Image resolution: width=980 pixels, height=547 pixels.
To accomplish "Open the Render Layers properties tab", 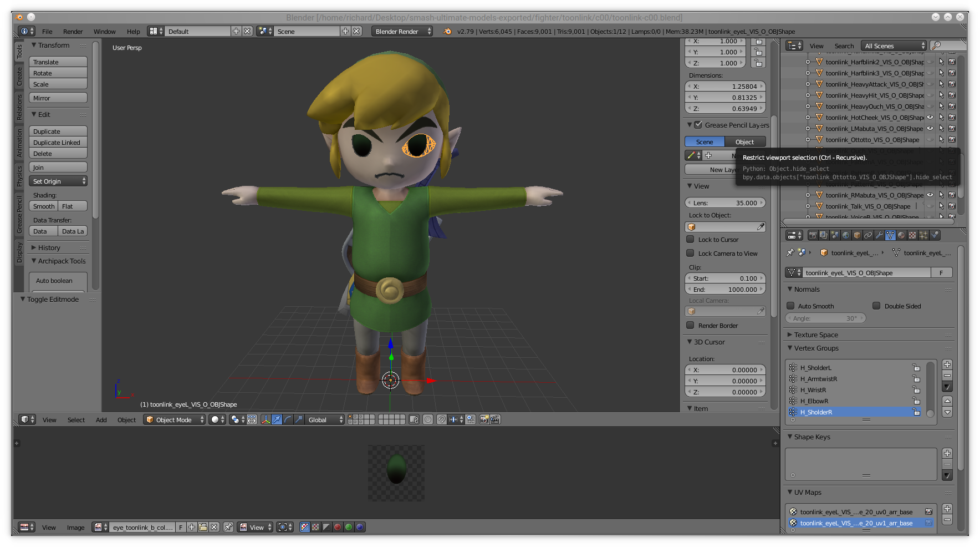I will pos(824,235).
